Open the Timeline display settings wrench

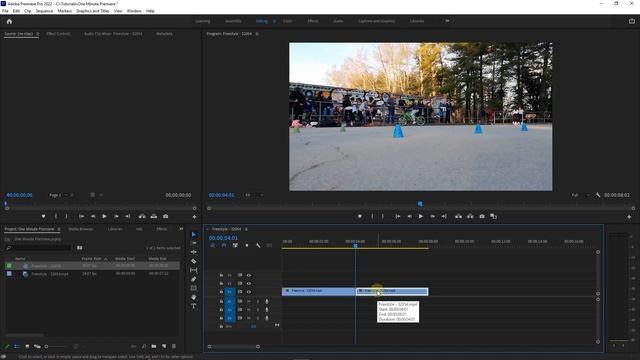[258, 245]
